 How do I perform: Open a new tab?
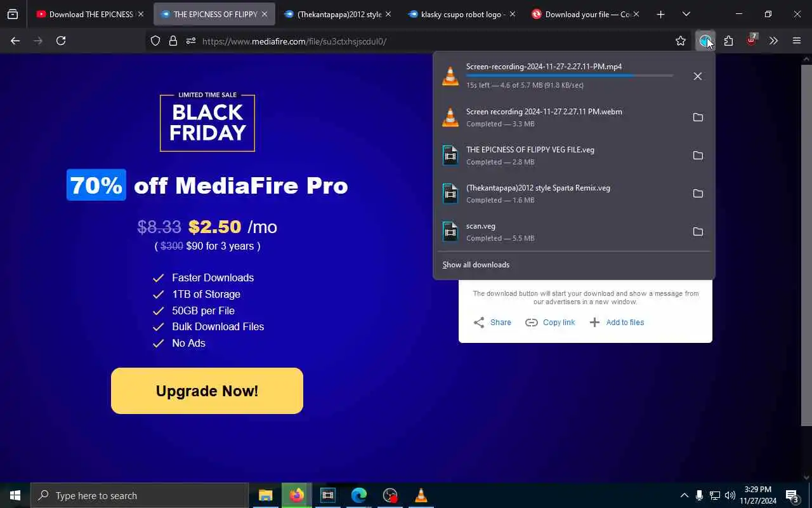(x=660, y=14)
